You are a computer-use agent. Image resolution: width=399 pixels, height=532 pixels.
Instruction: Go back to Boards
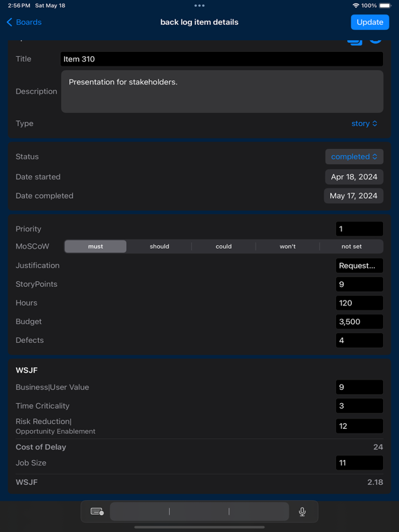tap(24, 22)
